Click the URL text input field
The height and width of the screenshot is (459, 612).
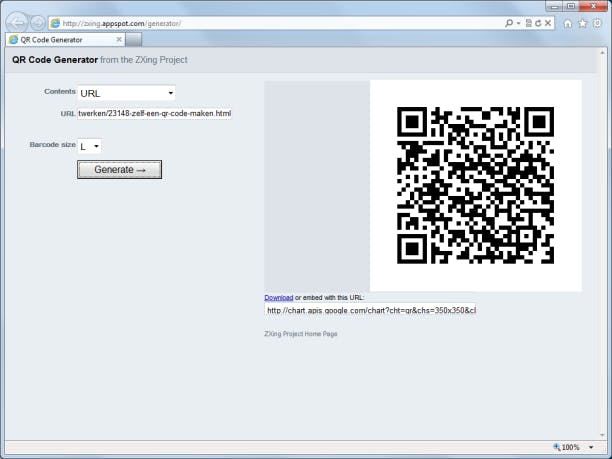click(x=155, y=114)
